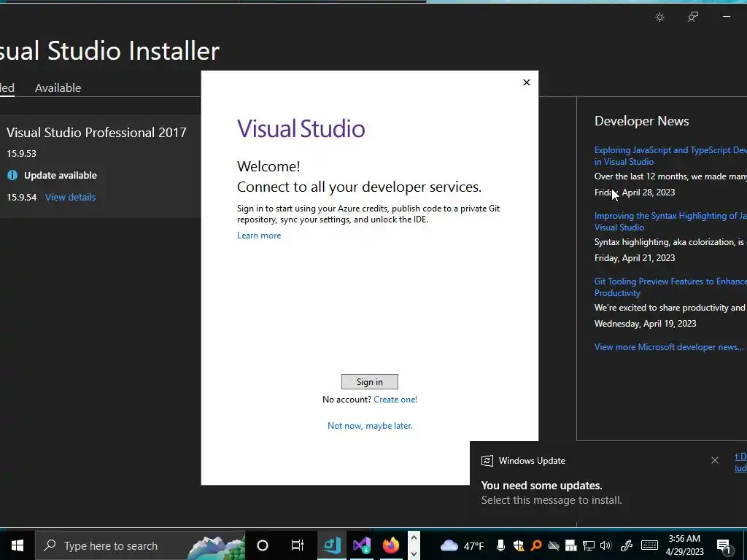The image size is (747, 560).
Task: Open View details for update 15.9.54
Action: point(71,197)
